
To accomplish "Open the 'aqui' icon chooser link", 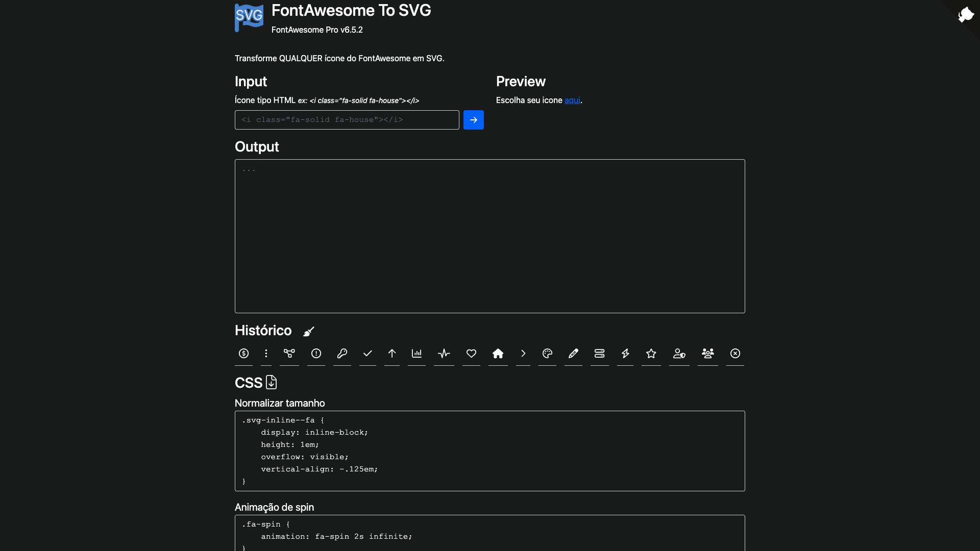I will (x=572, y=101).
